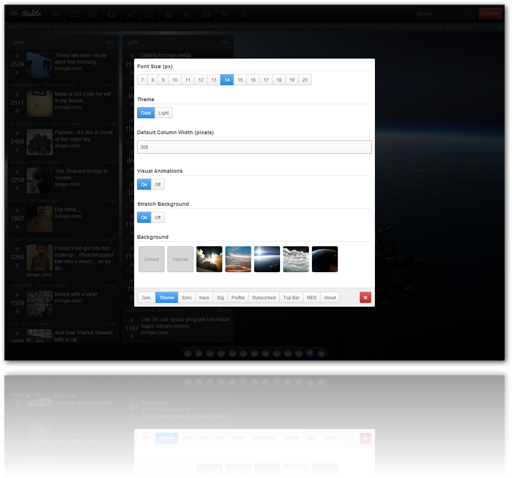This screenshot has width=512, height=478.
Task: Switch to the Subscribed tab
Action: [x=264, y=297]
